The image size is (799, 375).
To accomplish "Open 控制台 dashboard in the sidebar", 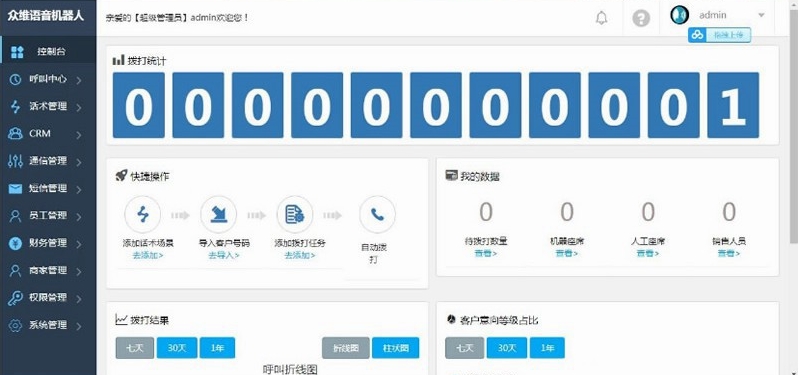I will point(48,51).
